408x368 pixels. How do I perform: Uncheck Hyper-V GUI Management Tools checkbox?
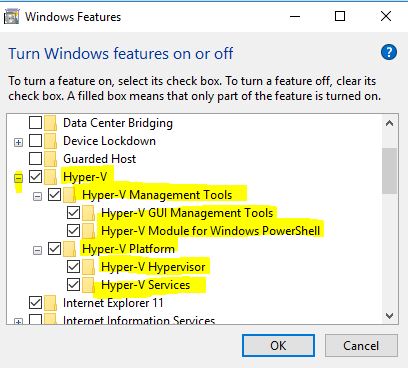(x=74, y=213)
